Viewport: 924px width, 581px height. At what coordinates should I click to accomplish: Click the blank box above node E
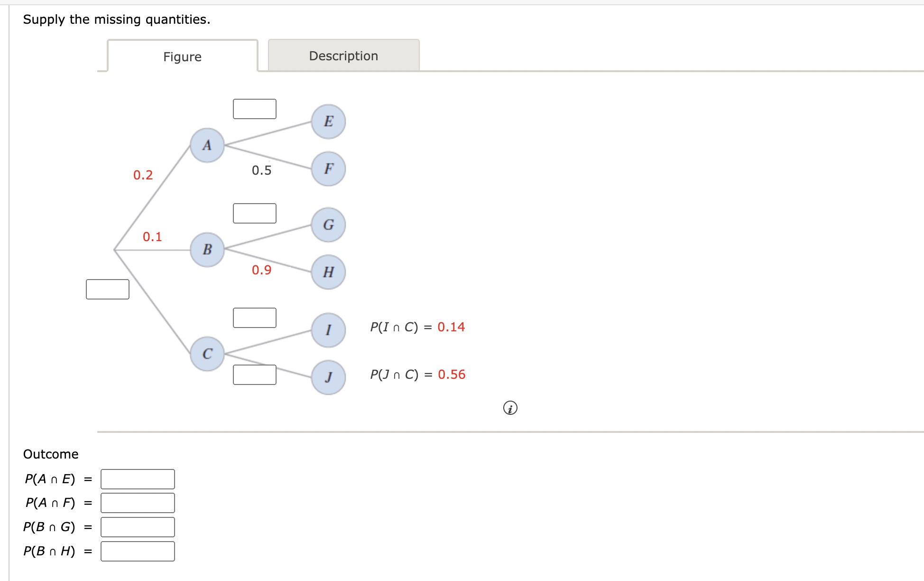tap(255, 109)
